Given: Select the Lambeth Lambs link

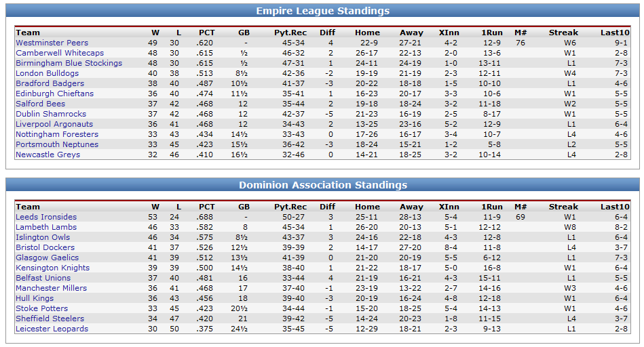Looking at the screenshot, I should pos(46,227).
